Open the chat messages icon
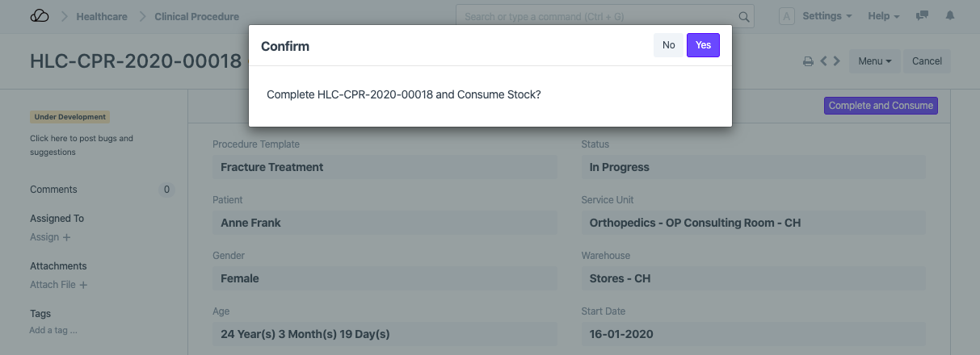The width and height of the screenshot is (980, 355). 922,16
